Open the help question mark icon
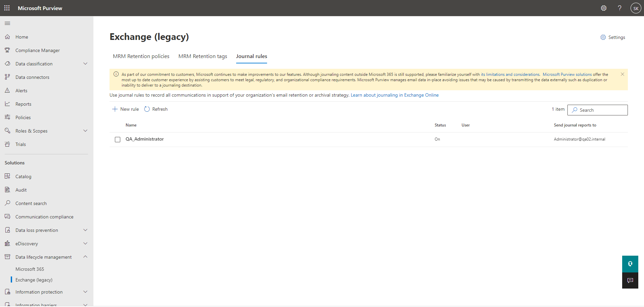The width and height of the screenshot is (644, 307). (x=619, y=8)
